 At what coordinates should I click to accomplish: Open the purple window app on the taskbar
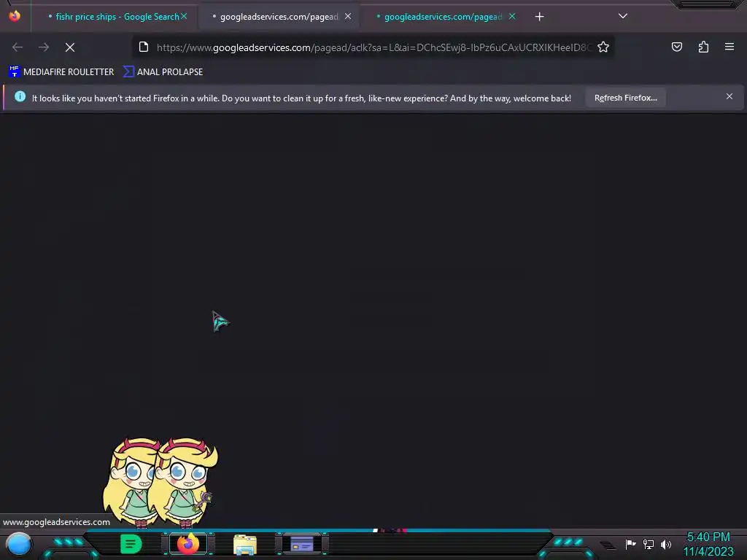point(302,544)
